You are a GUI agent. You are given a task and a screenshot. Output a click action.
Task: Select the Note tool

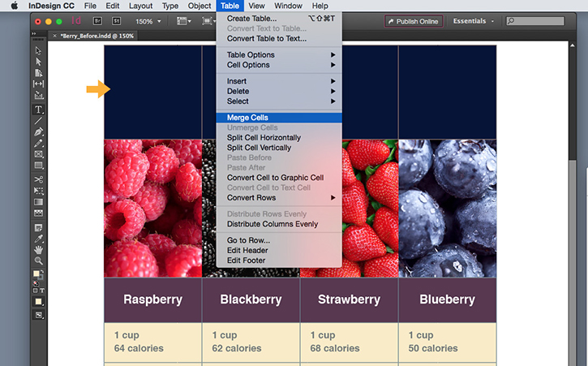(38, 228)
